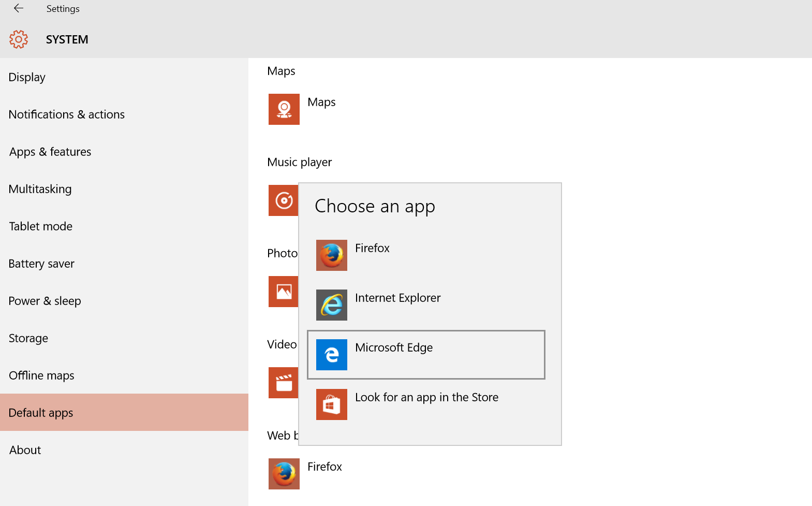Screen dimensions: 812x506
Task: Click the Choose an app title
Action: [x=375, y=207]
